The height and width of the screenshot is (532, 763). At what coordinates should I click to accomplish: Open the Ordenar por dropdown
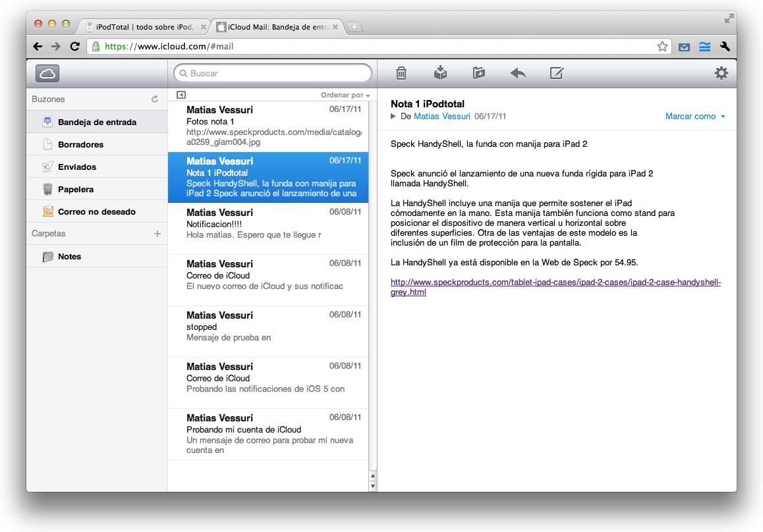[x=345, y=95]
